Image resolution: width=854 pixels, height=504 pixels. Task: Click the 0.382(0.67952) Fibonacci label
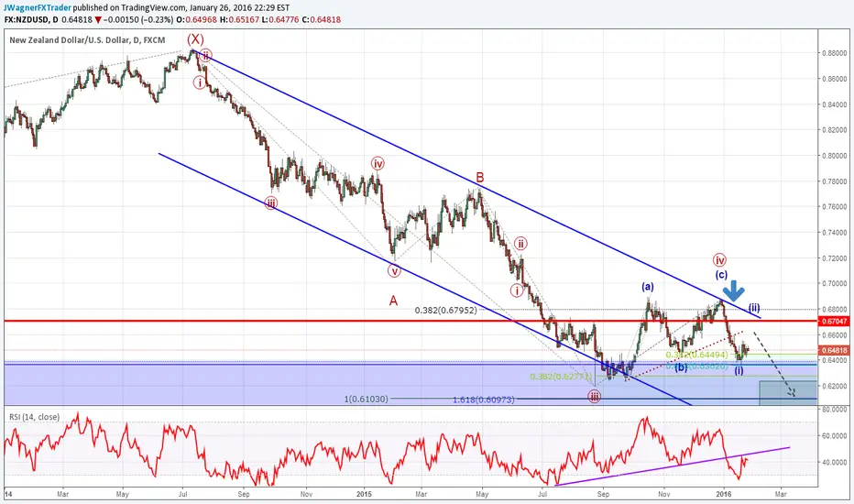pos(445,310)
